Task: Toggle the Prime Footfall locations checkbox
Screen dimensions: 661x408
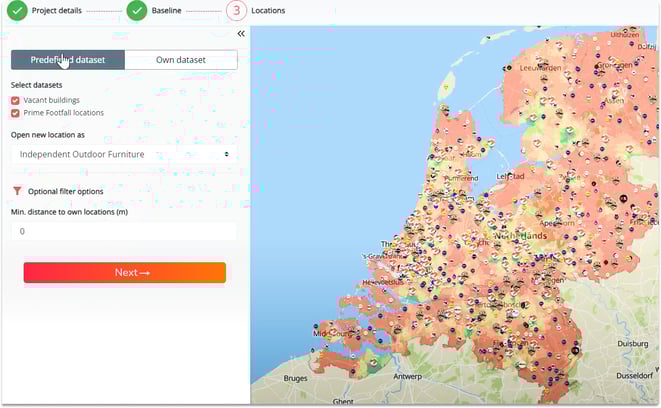Action: (15, 113)
